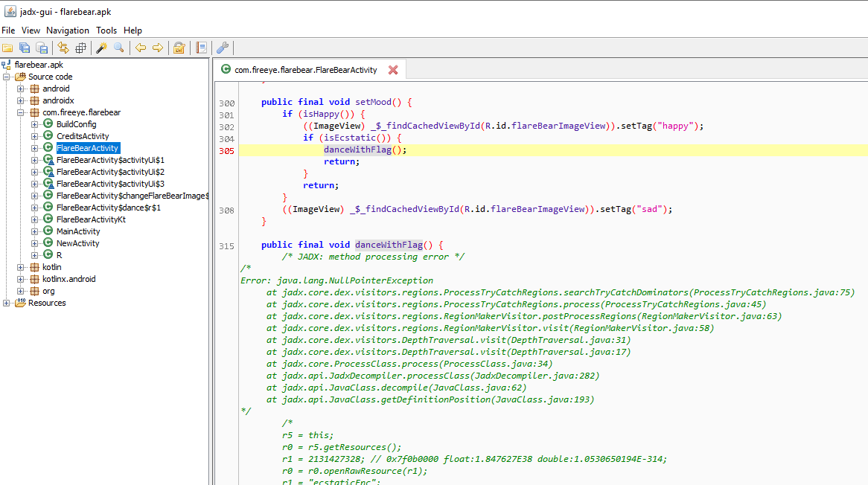The image size is (868, 485).
Task: Click the FlareBearActivity$activityUi$1 class icon
Action: point(48,160)
